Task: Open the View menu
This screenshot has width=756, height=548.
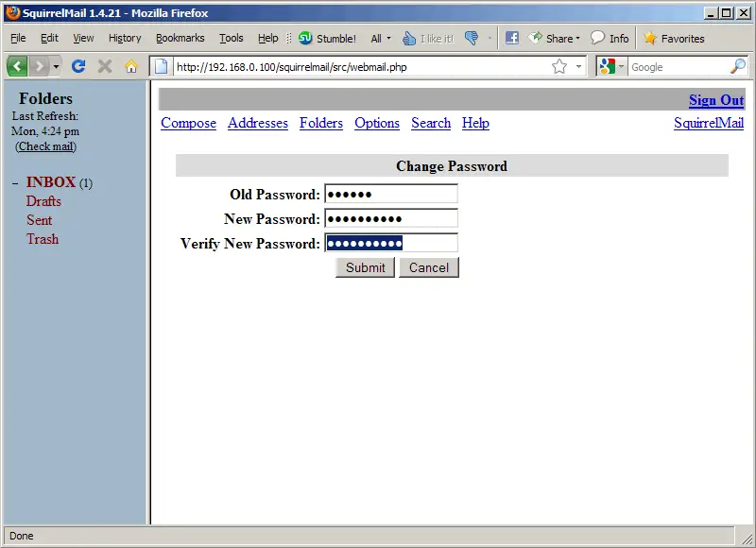Action: [83, 38]
